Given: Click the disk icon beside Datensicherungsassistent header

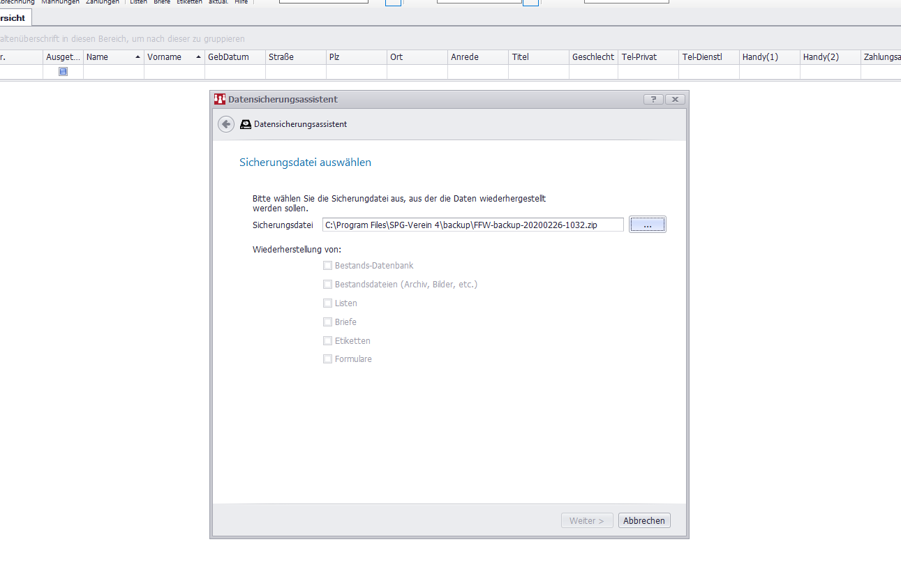Looking at the screenshot, I should coord(245,124).
